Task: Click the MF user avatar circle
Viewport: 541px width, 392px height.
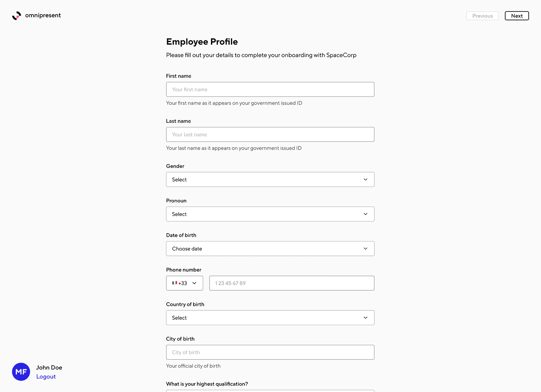Action: click(21, 372)
